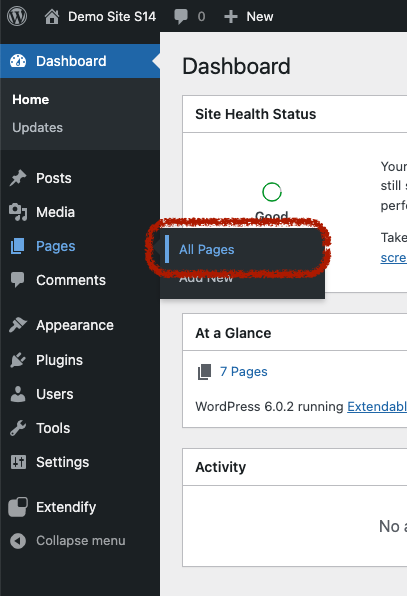
Task: Click the Plugins plug icon
Action: (x=18, y=360)
